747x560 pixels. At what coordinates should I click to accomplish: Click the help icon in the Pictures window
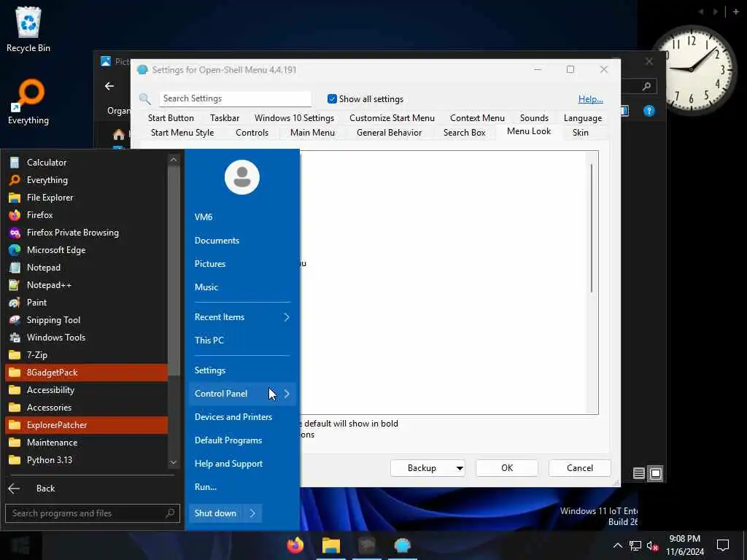(x=649, y=111)
